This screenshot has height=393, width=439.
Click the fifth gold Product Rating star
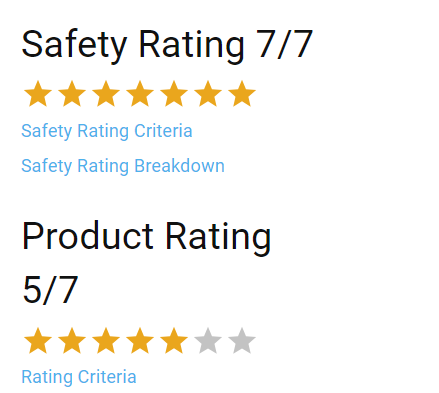tap(174, 340)
